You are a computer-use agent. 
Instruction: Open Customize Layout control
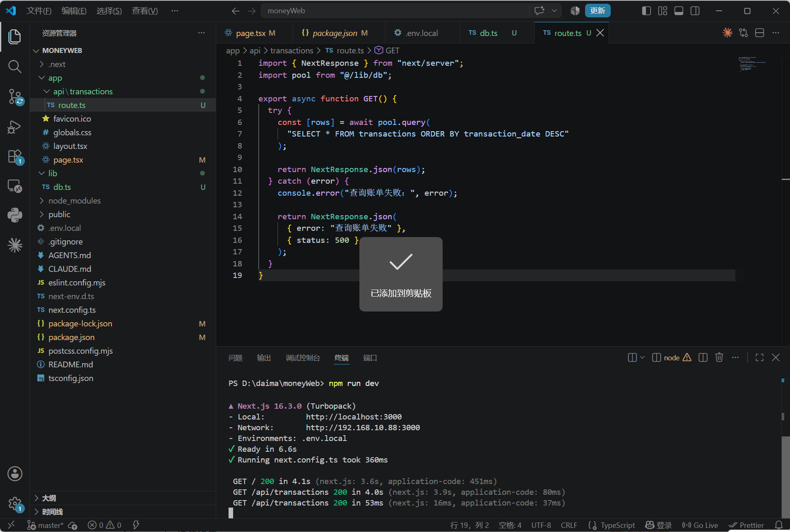pyautogui.click(x=662, y=11)
